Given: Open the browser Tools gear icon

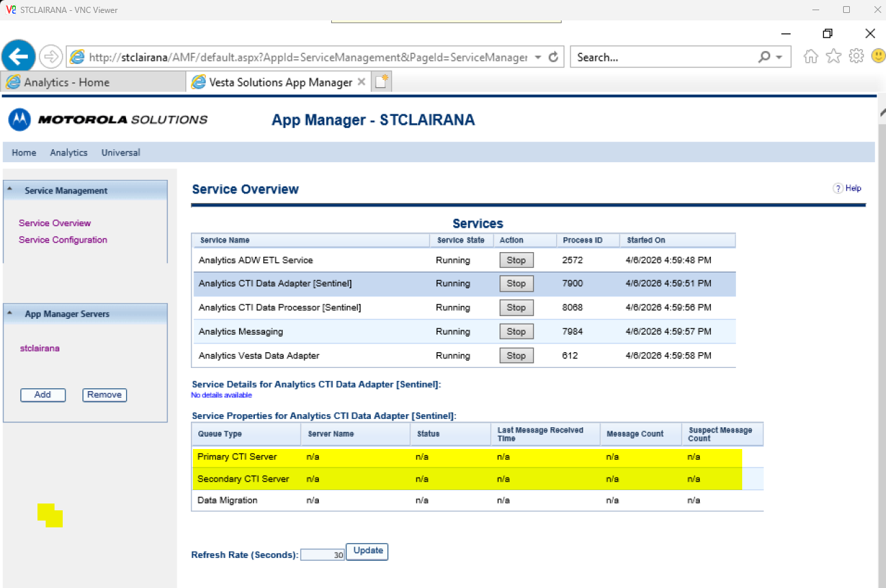Looking at the screenshot, I should [856, 57].
